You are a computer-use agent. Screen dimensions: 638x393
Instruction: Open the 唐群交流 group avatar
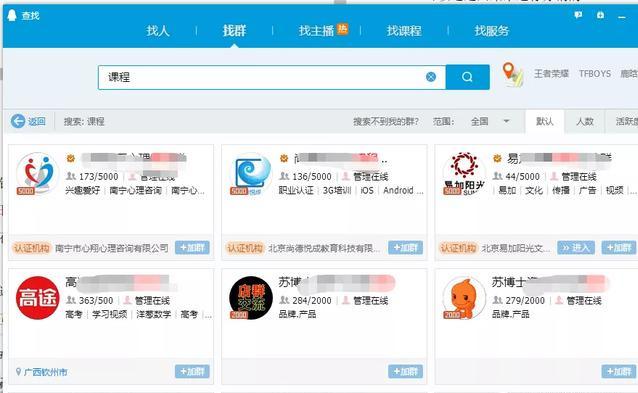pos(251,298)
